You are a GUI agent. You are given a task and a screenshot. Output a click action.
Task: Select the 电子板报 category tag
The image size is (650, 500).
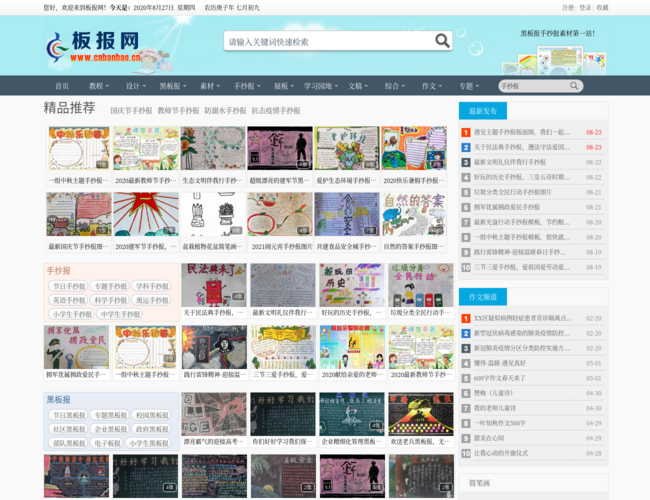[x=107, y=443]
